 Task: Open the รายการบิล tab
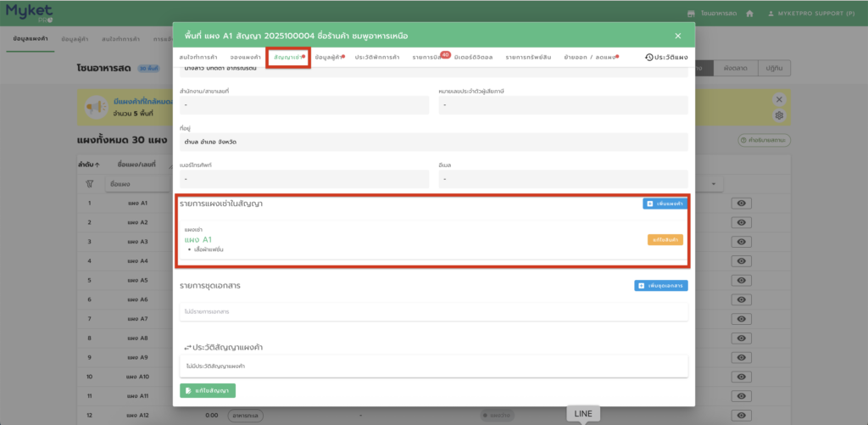(430, 57)
